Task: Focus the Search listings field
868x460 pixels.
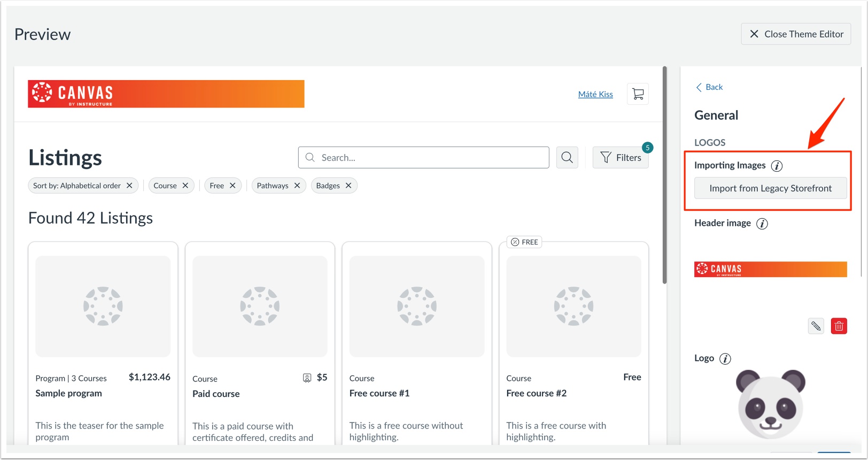Action: [x=424, y=157]
